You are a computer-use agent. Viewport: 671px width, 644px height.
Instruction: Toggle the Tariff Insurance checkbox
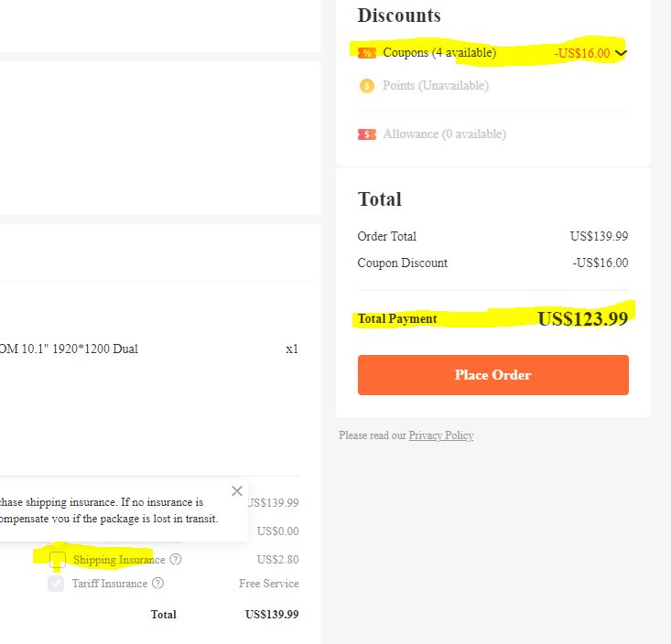click(x=56, y=584)
